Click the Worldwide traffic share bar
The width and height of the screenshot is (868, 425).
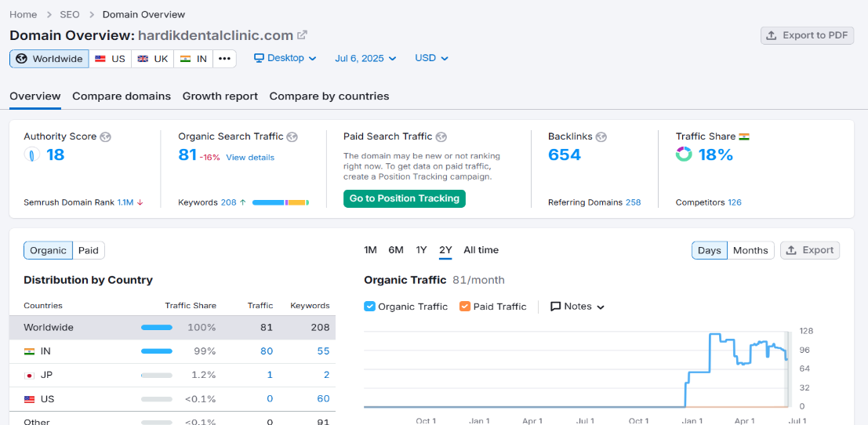click(157, 328)
